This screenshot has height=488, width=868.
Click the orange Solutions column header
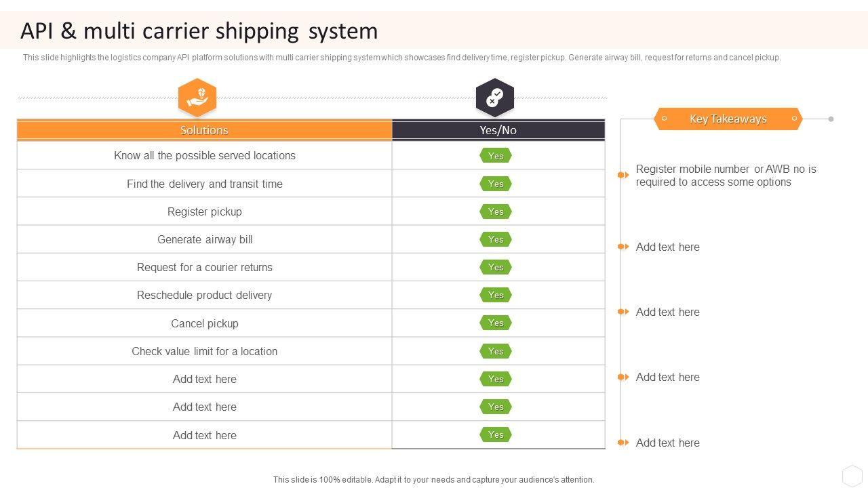204,130
